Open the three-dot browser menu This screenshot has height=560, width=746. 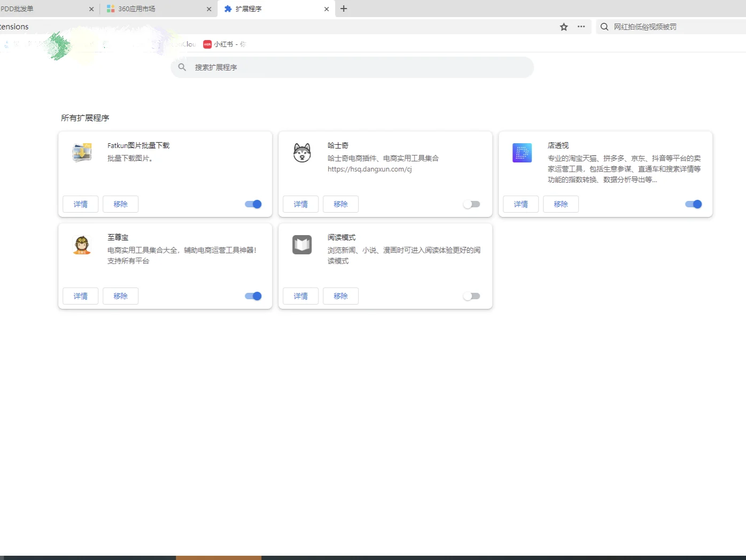coord(581,26)
